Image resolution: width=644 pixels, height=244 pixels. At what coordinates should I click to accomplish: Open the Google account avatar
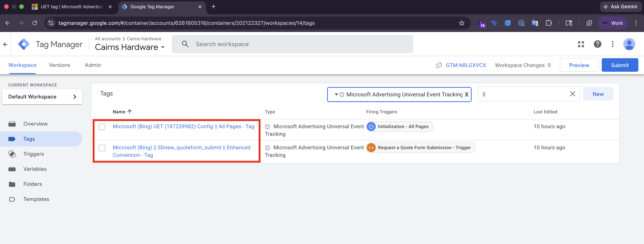[x=629, y=44]
